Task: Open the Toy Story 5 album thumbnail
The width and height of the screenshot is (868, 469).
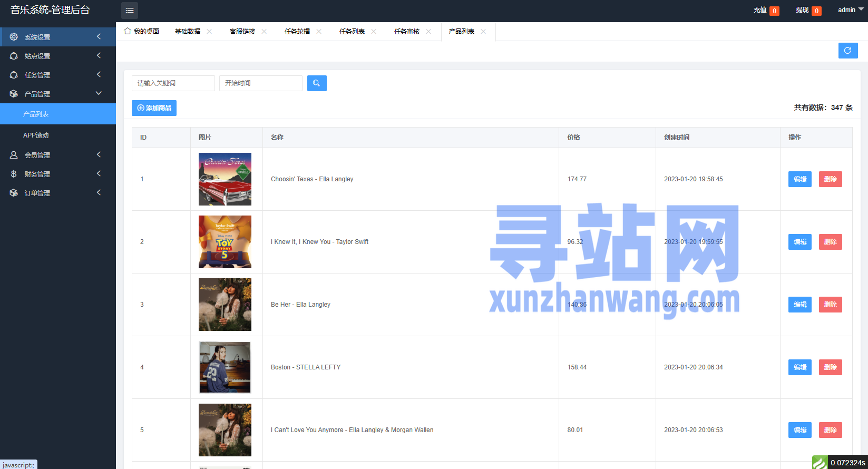Action: click(225, 242)
